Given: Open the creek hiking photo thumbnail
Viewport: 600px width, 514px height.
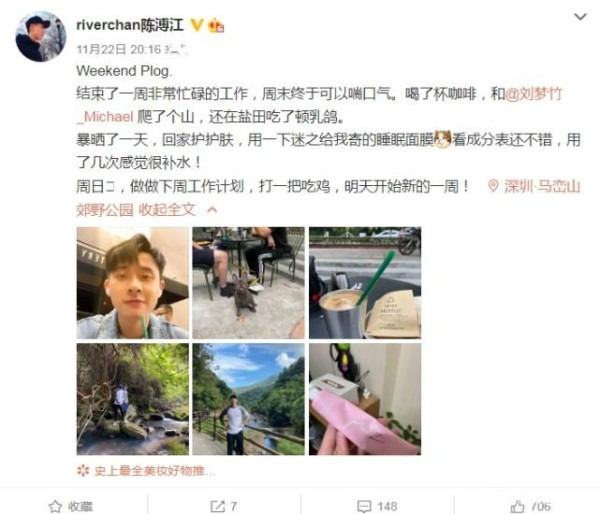Looking at the screenshot, I should tap(133, 399).
